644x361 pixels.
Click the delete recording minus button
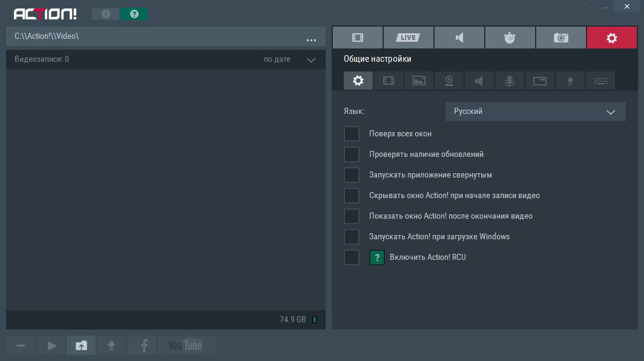pos(21,345)
